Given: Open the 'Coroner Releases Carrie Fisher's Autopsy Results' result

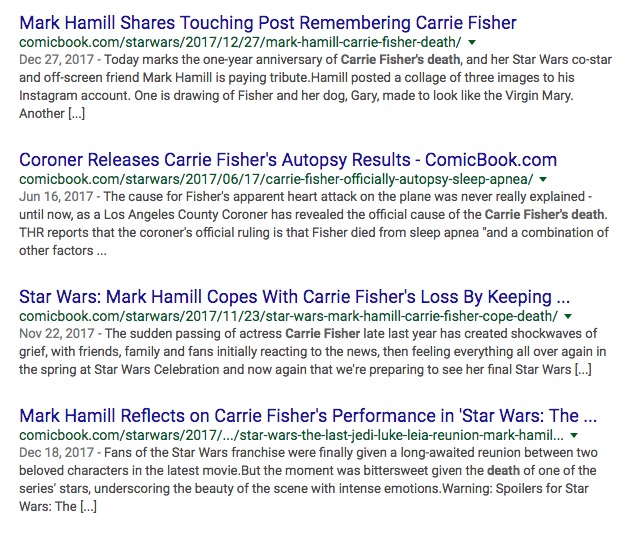Looking at the screenshot, I should click(x=288, y=160).
